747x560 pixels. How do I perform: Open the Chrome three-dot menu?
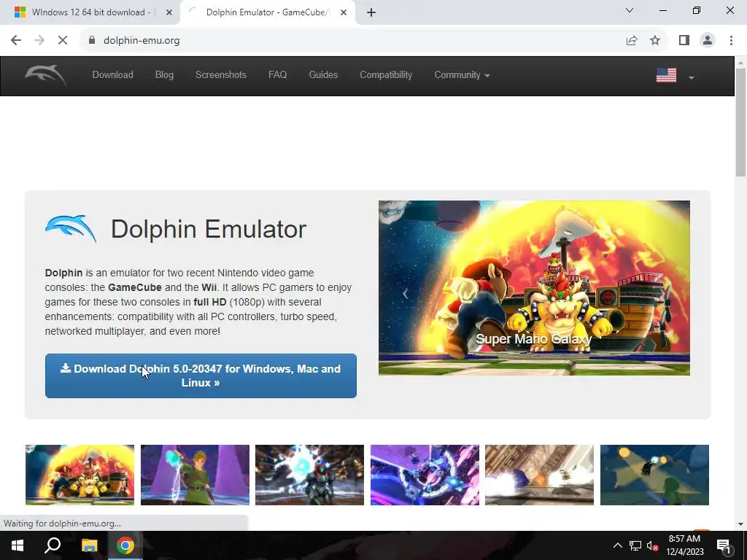731,41
